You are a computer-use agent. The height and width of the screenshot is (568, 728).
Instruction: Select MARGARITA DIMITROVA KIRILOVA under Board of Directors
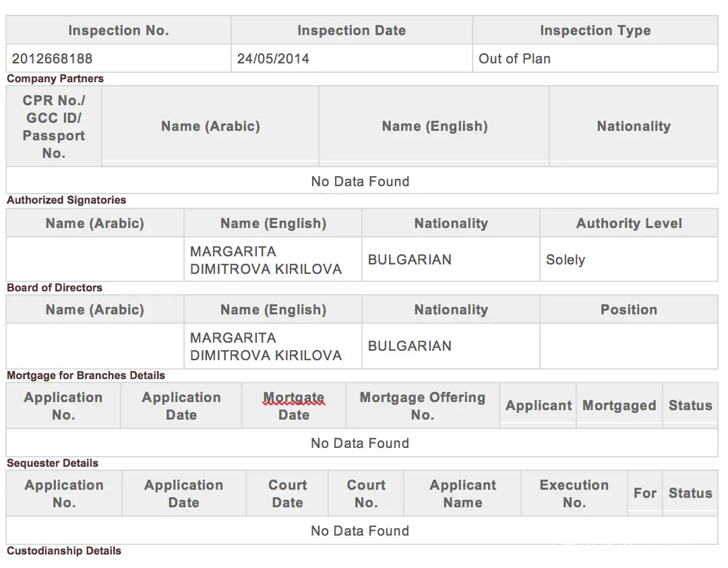click(266, 346)
